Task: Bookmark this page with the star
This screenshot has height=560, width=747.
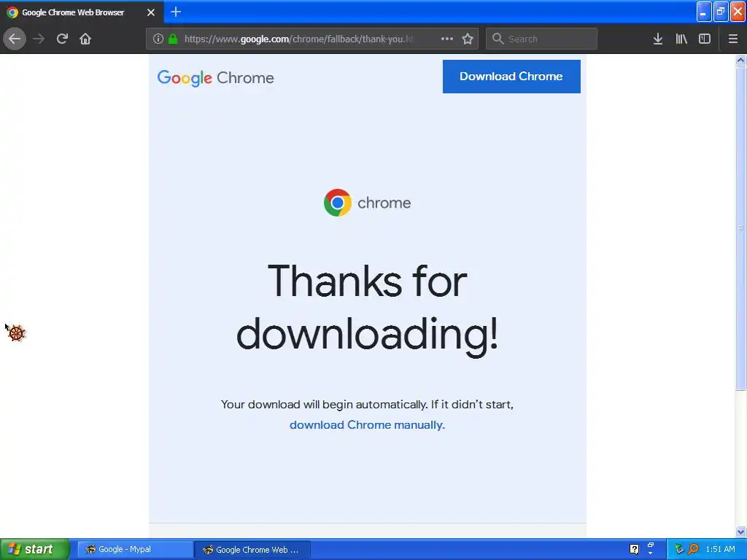Action: tap(468, 39)
